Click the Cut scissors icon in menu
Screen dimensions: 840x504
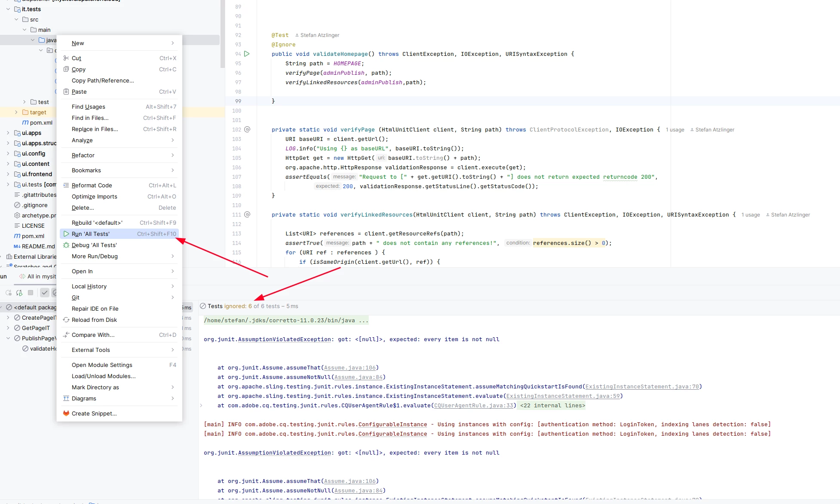[66, 58]
